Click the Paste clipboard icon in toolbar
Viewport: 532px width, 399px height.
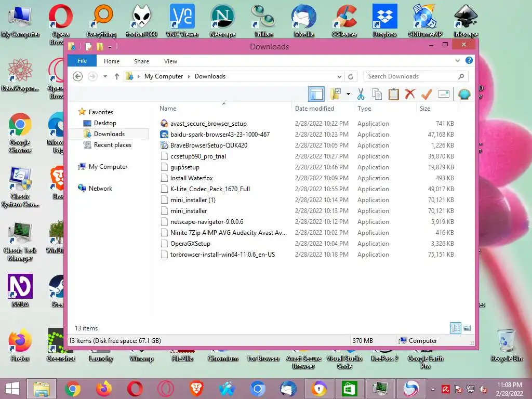tap(394, 94)
